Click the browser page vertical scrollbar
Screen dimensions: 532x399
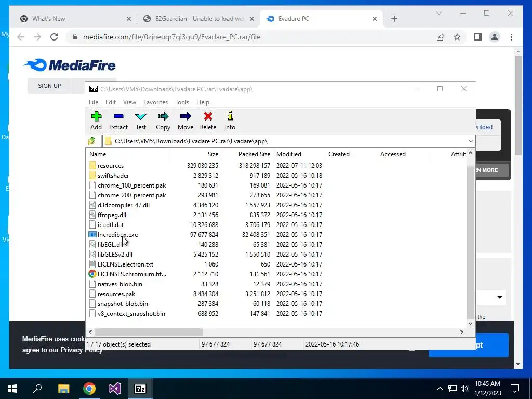518,106
